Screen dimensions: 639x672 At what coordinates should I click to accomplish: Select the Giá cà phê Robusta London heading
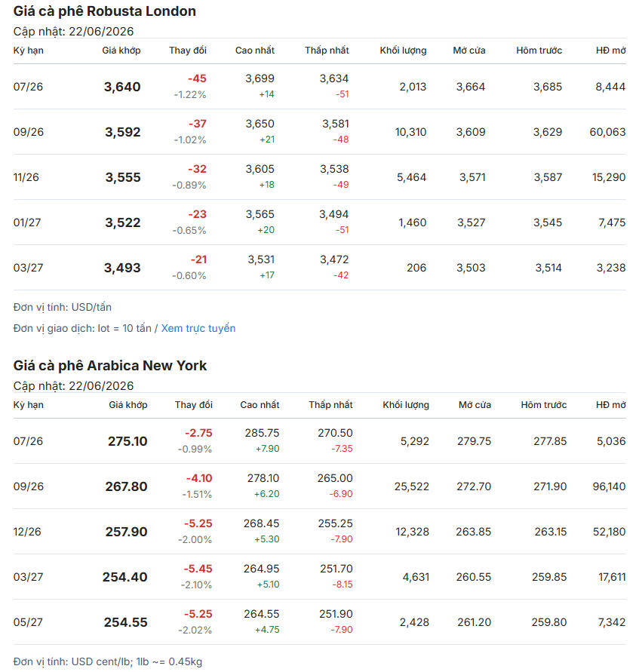click(105, 11)
